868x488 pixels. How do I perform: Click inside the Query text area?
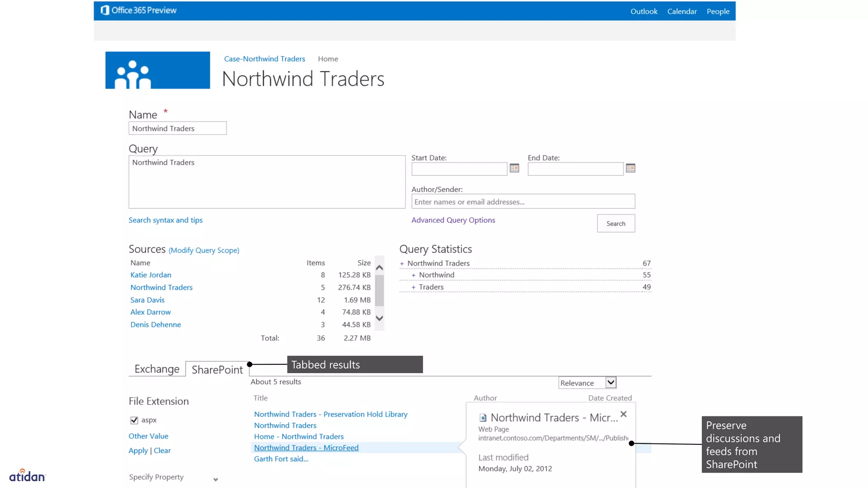(267, 182)
